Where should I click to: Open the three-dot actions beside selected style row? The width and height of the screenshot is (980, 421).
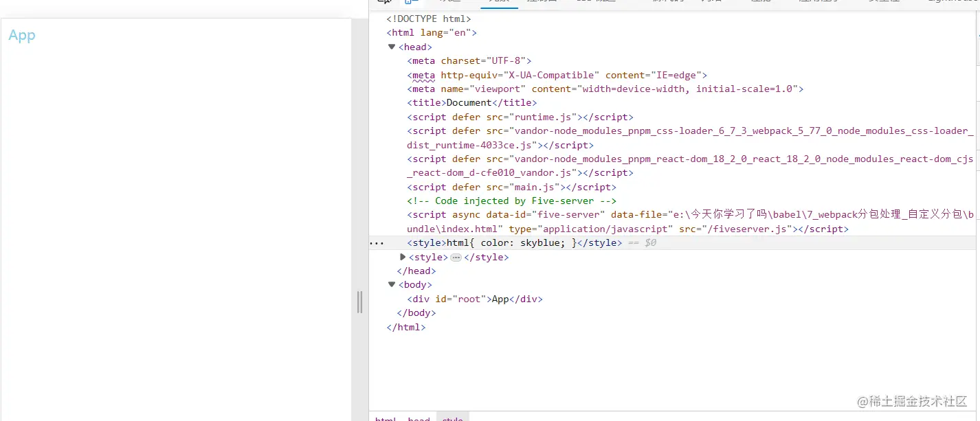click(x=377, y=243)
